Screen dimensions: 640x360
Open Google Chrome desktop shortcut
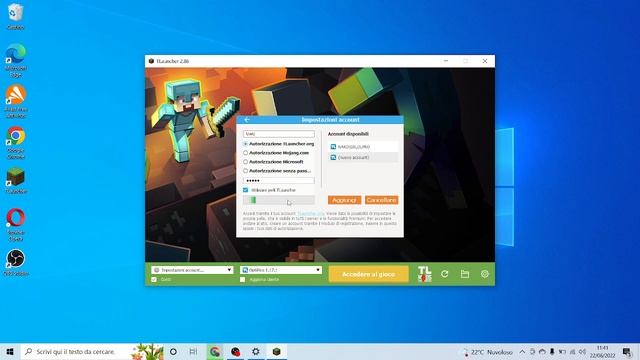16,142
